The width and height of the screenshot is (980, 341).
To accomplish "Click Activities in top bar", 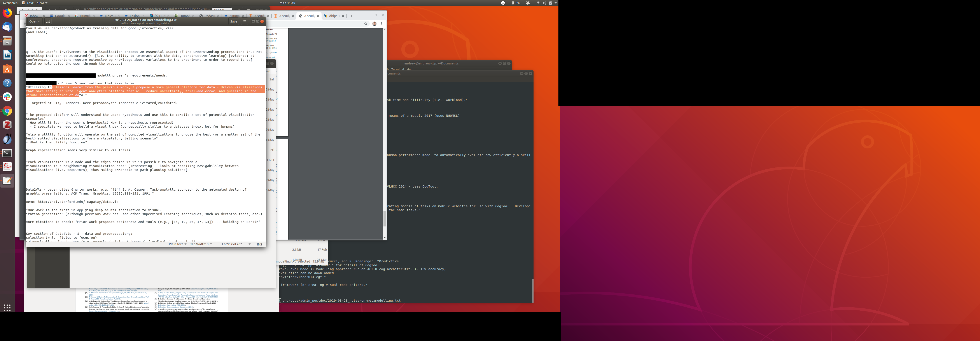I will point(10,3).
